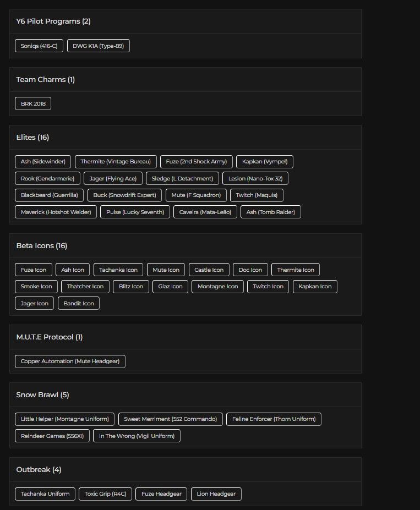Click the Bandit Icon tag
Image resolution: width=420 pixels, height=510 pixels.
(x=78, y=303)
